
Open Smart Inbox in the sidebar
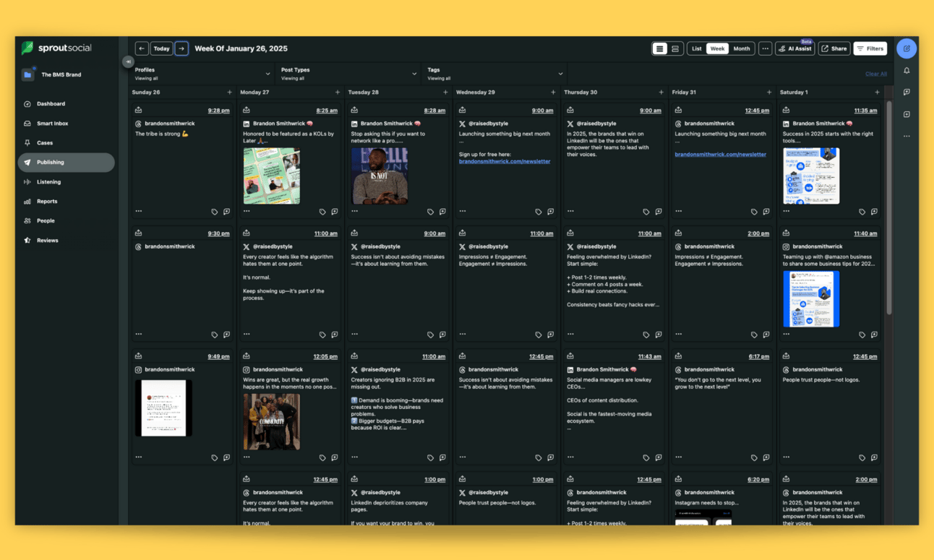(66, 124)
